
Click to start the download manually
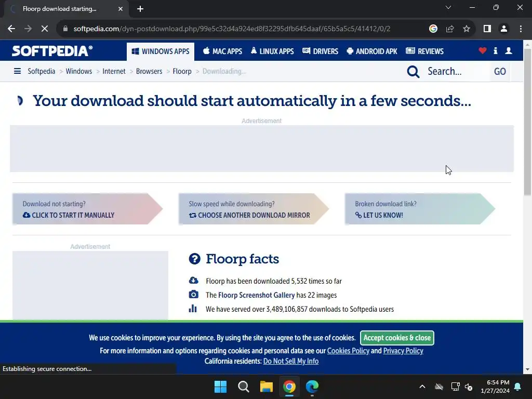pyautogui.click(x=87, y=209)
